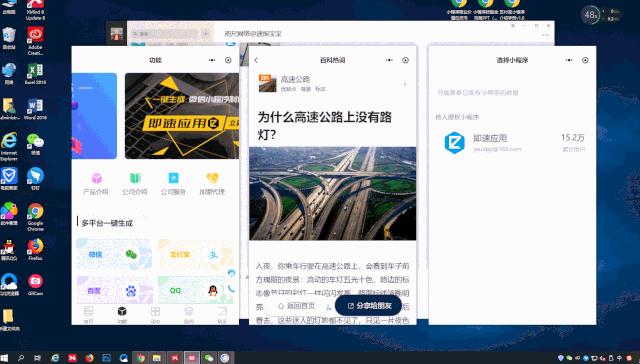Click the 多平台一键生成 heading
The width and height of the screenshot is (640, 364).
[x=107, y=223]
